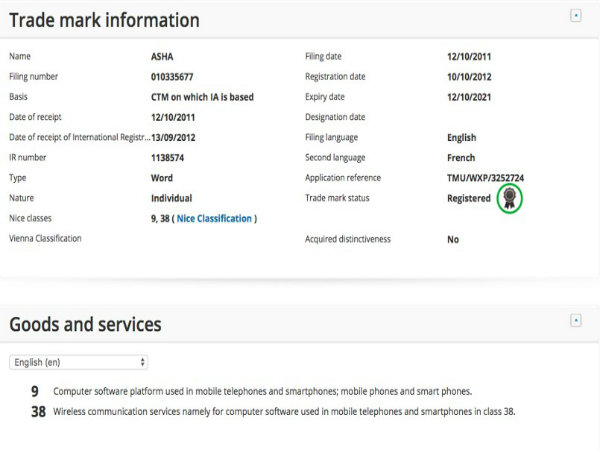
Task: Open the Nice Classification link
Action: (x=214, y=218)
